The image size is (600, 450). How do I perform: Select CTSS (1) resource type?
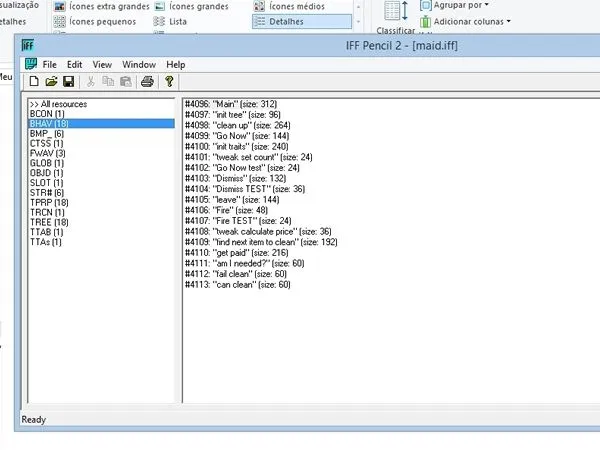tap(101, 143)
